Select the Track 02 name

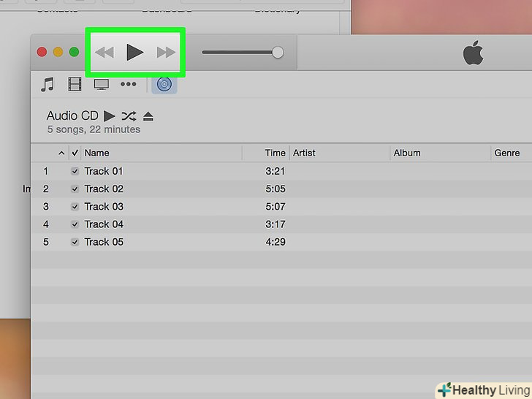point(104,189)
